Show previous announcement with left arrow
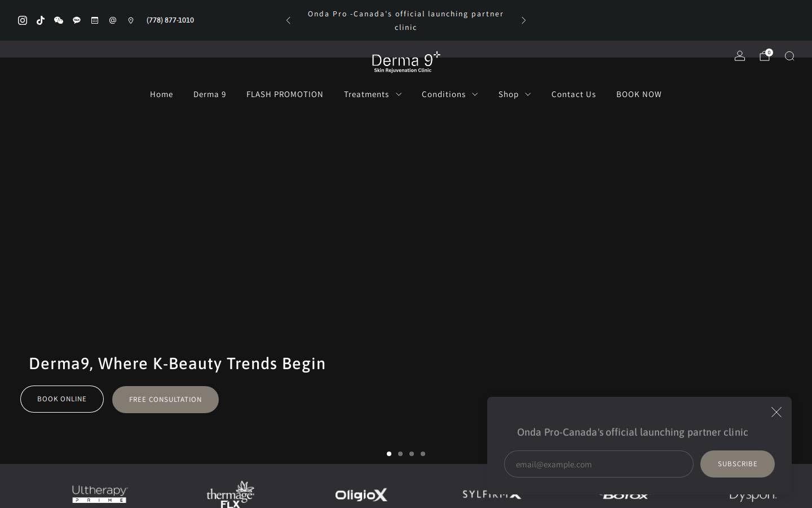Screen dimensions: 812x508 pyautogui.click(x=288, y=20)
